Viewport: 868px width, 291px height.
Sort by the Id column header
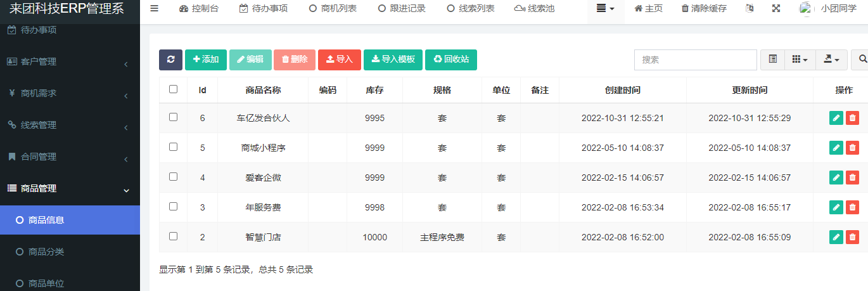(203, 90)
